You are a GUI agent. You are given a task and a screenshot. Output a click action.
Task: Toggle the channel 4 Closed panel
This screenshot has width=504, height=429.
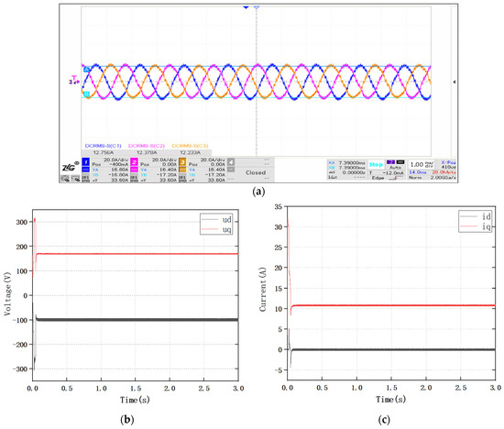256,172
